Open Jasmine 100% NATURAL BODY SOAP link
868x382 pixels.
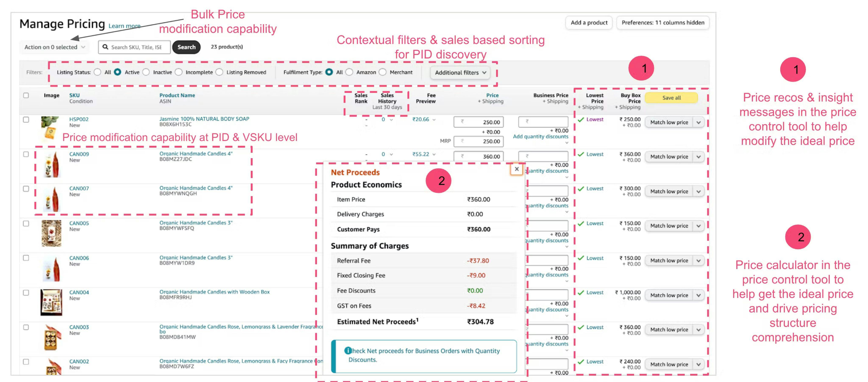[x=204, y=119]
